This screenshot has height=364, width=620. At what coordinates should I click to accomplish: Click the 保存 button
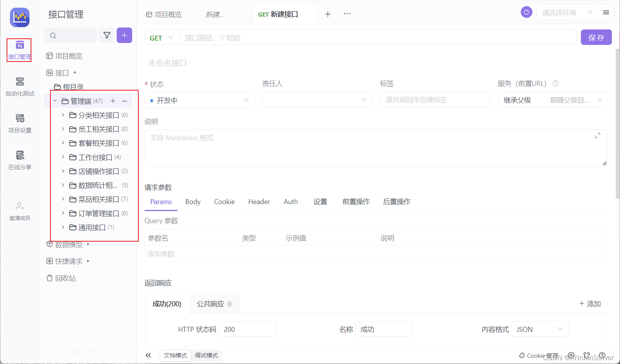click(596, 37)
